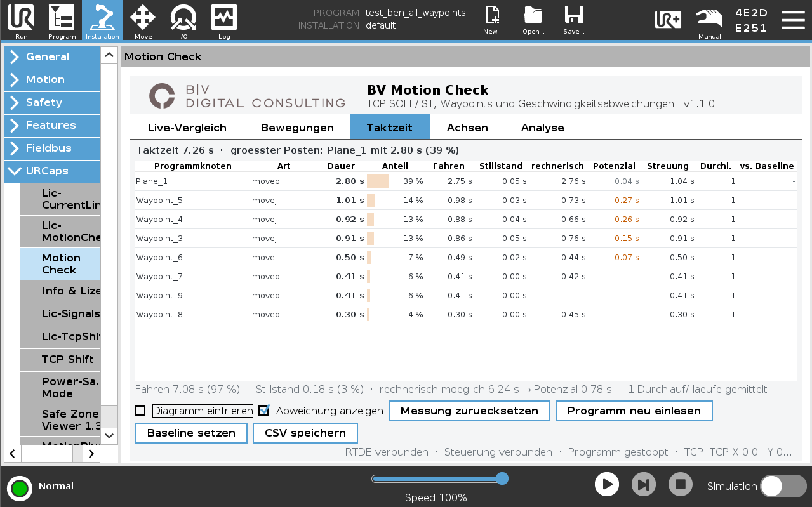
Task: Select the Installation tab icon
Action: coord(102,21)
